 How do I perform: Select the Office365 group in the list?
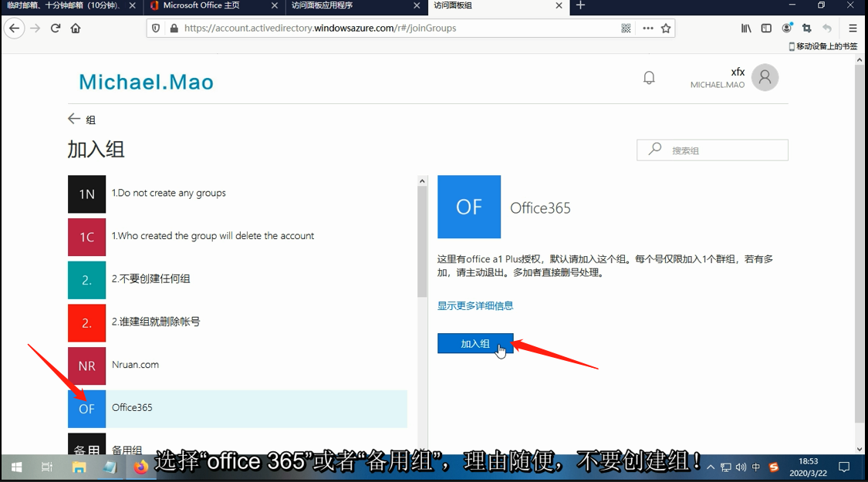pyautogui.click(x=238, y=409)
